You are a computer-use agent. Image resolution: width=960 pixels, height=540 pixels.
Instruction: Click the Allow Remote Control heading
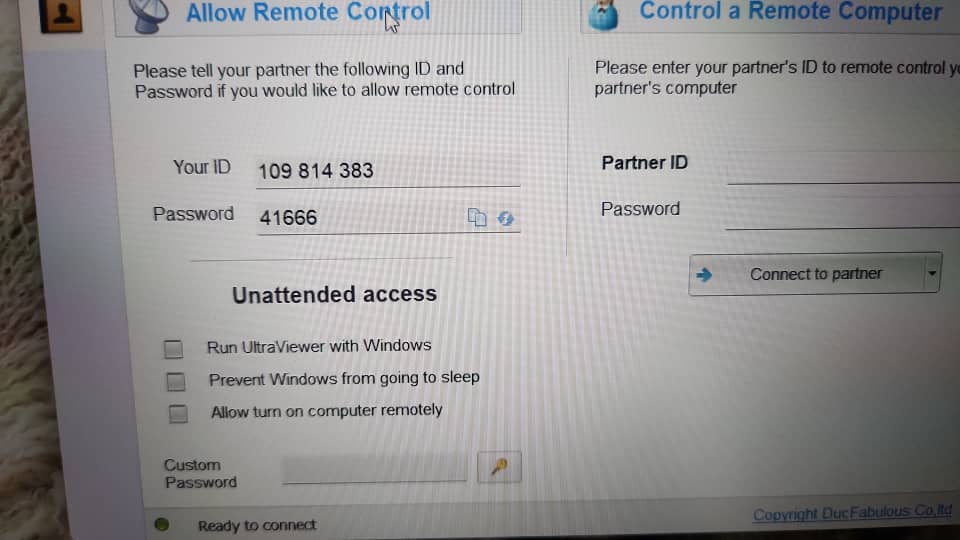308,12
